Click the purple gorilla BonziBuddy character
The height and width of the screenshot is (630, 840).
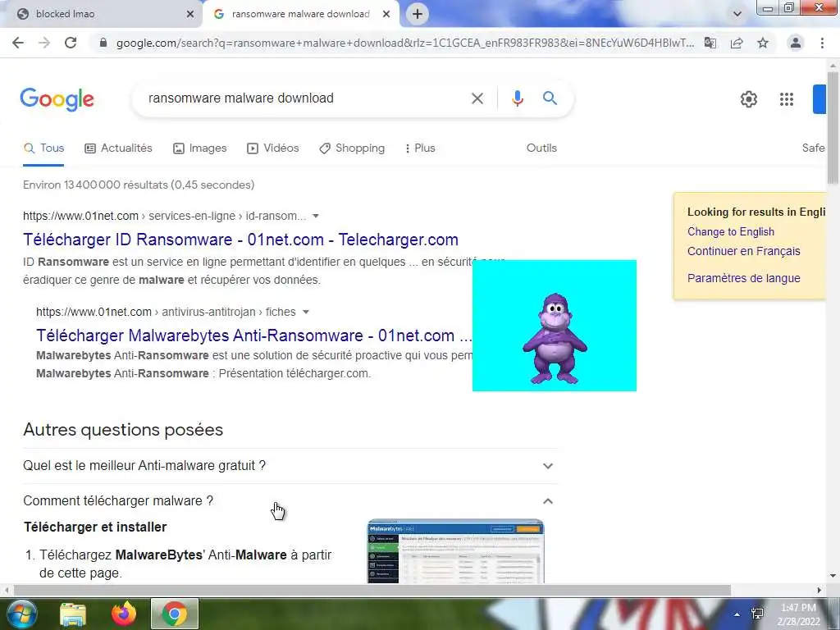555,339
